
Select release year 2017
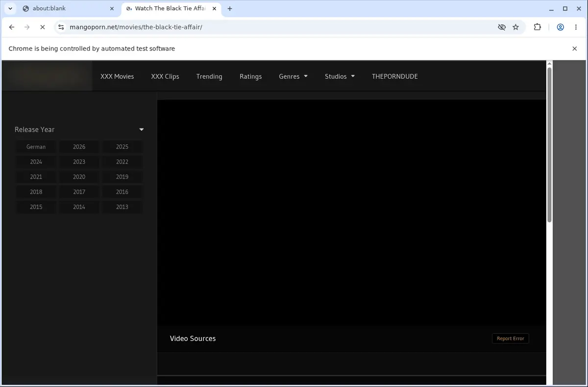79,192
